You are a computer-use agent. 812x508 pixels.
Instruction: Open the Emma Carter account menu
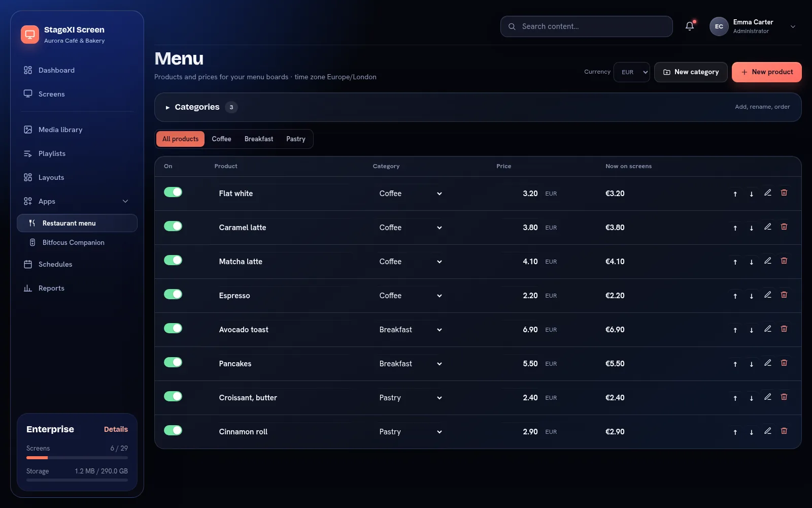tap(753, 26)
